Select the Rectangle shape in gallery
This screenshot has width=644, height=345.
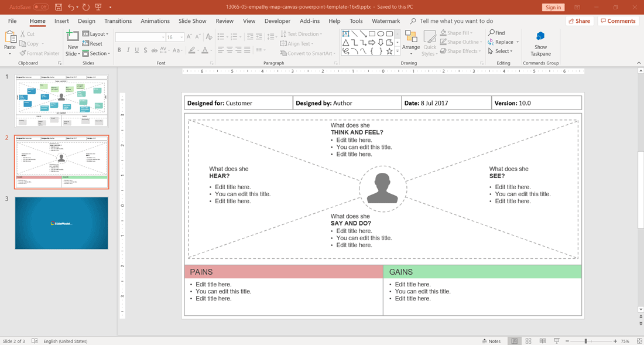click(372, 33)
